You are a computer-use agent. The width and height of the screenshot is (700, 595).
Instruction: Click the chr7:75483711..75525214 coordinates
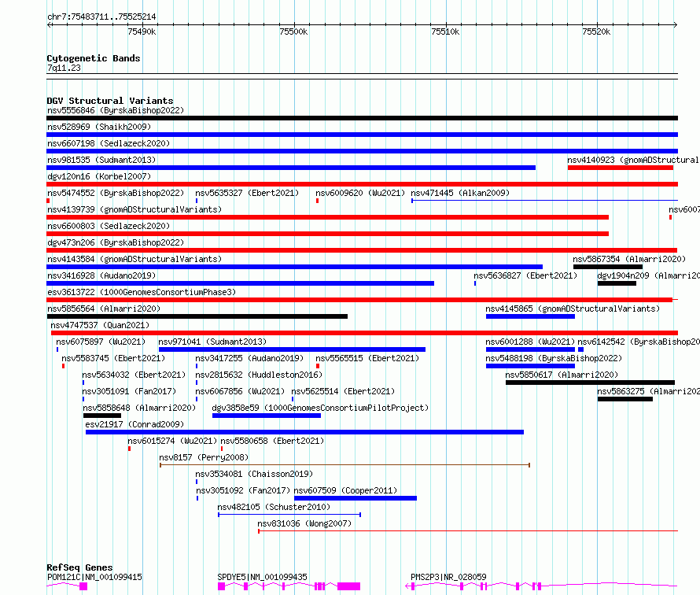(x=101, y=17)
